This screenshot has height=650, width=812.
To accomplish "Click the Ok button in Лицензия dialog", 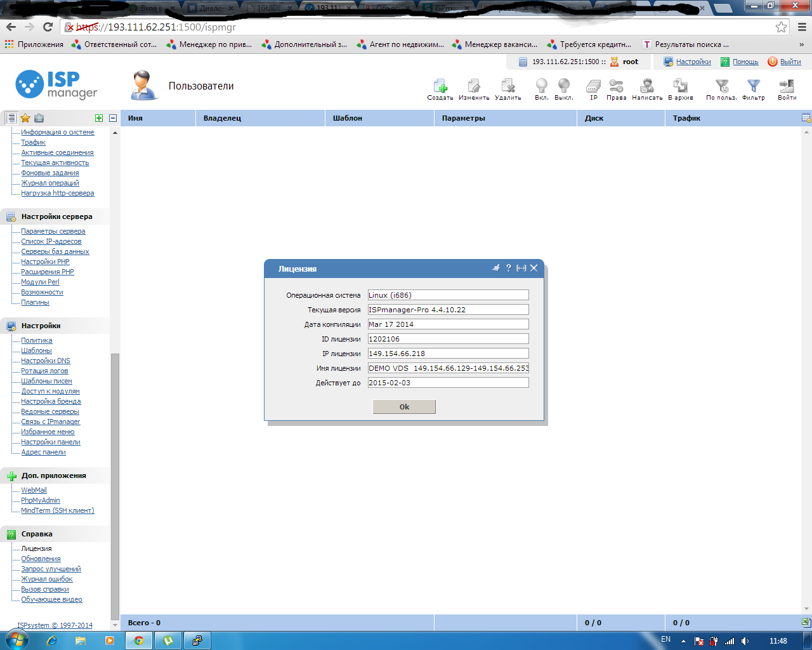I will (404, 407).
